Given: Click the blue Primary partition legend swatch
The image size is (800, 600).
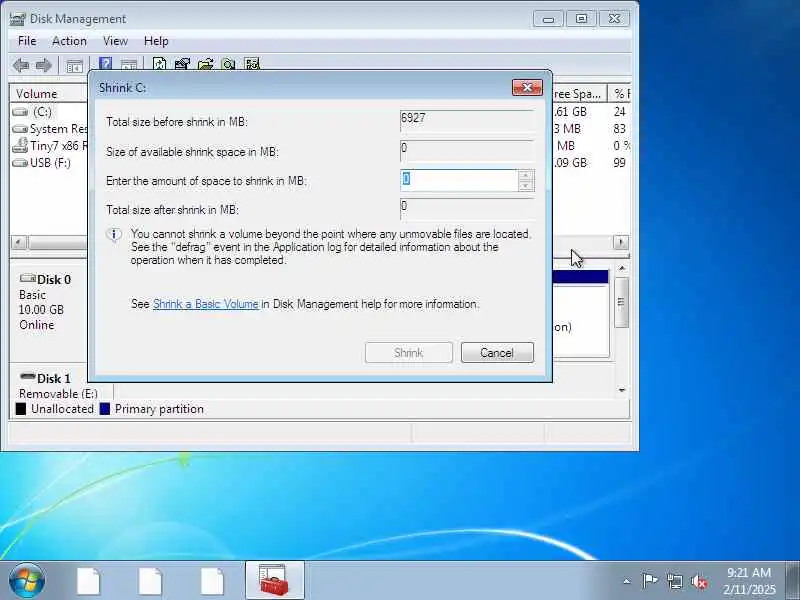Looking at the screenshot, I should (x=105, y=409).
